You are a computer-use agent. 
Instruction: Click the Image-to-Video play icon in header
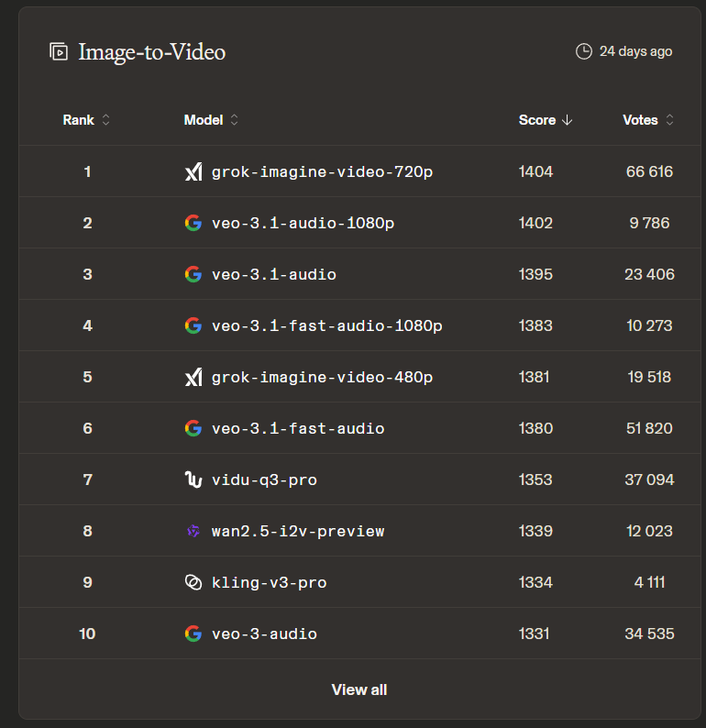(x=59, y=51)
